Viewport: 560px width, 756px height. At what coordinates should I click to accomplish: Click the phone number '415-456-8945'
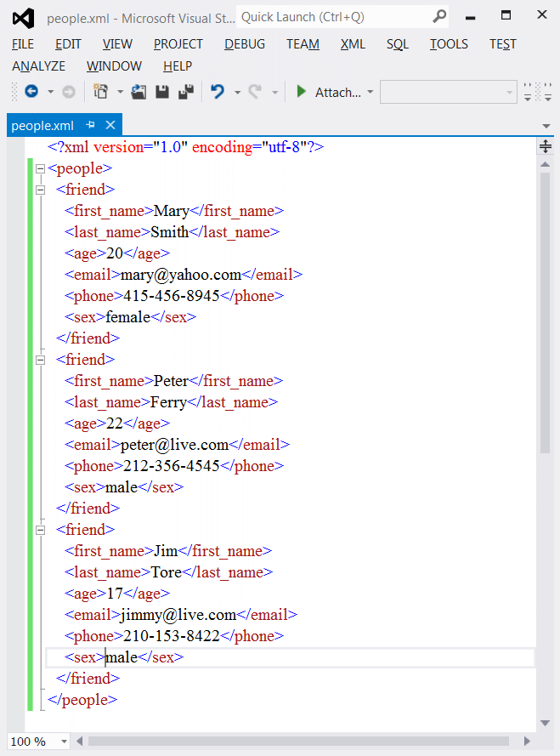pyautogui.click(x=172, y=296)
